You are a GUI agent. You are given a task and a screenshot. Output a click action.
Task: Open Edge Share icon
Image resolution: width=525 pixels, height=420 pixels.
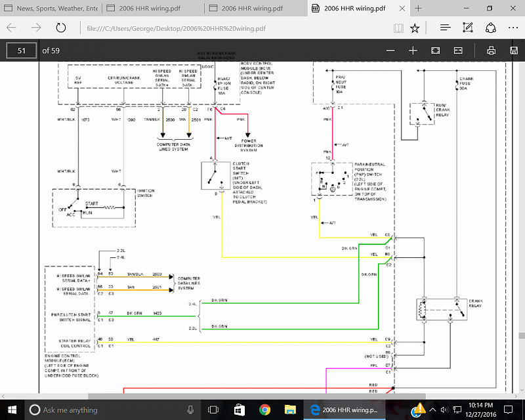[x=490, y=28]
